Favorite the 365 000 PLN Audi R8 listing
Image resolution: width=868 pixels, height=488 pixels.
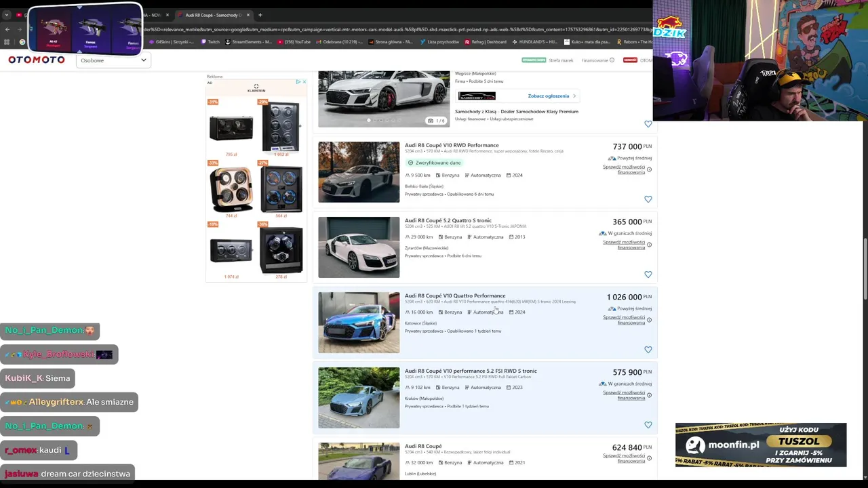pyautogui.click(x=648, y=274)
